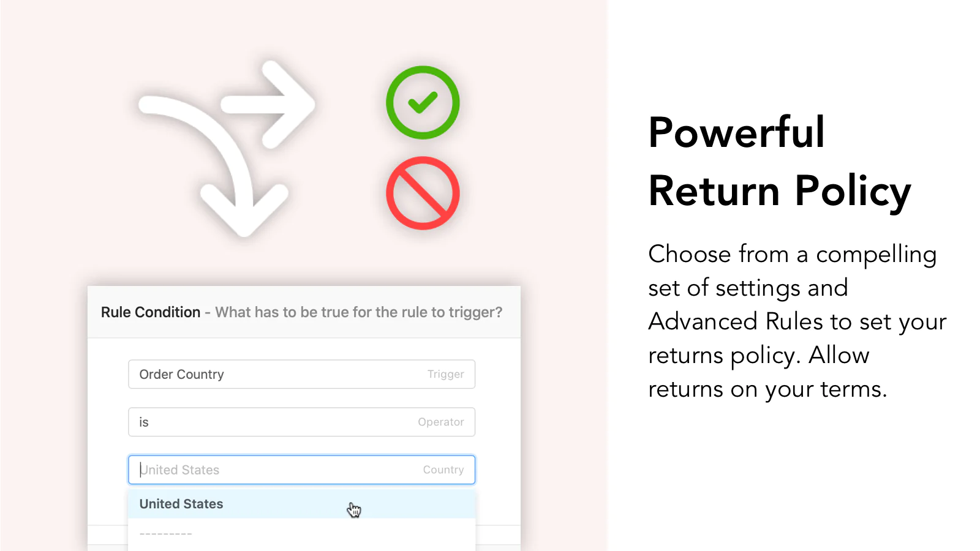
Task: Open the "is" operator dropdown
Action: [x=301, y=422]
